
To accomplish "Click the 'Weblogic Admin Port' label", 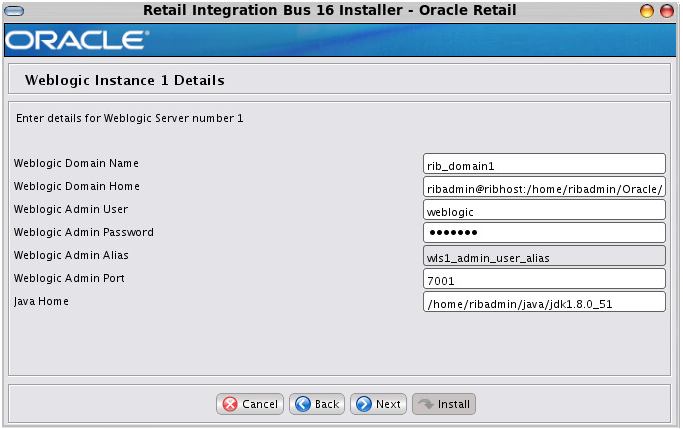I will pyautogui.click(x=69, y=278).
